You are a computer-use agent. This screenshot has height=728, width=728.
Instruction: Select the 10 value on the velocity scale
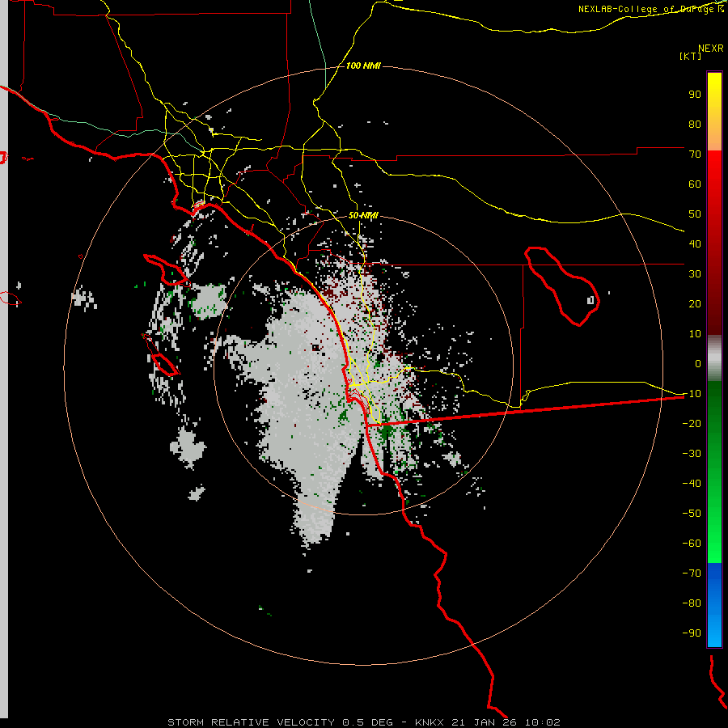click(695, 334)
